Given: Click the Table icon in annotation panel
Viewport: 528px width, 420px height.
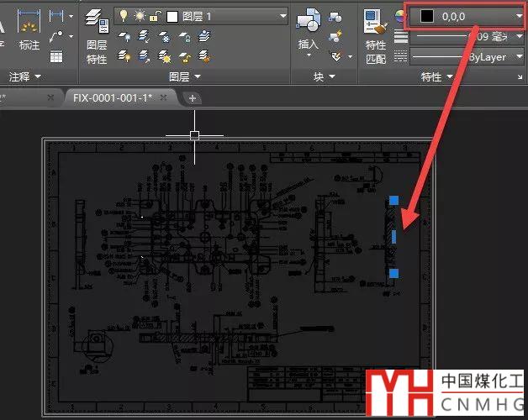Looking at the screenshot, I should point(56,56).
